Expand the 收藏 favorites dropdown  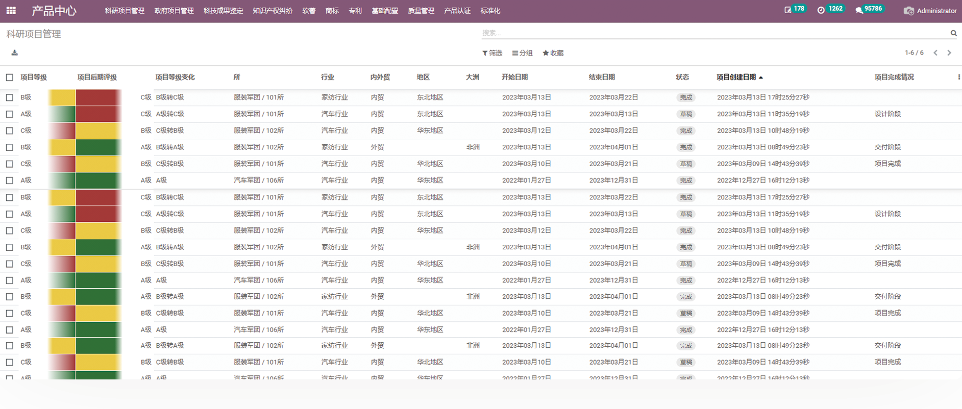click(553, 52)
